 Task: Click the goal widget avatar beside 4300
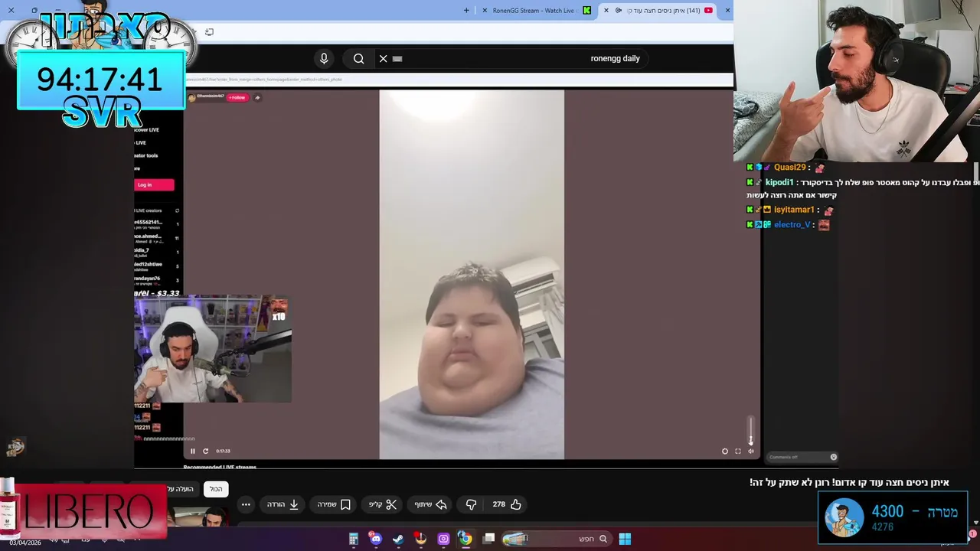pos(844,518)
